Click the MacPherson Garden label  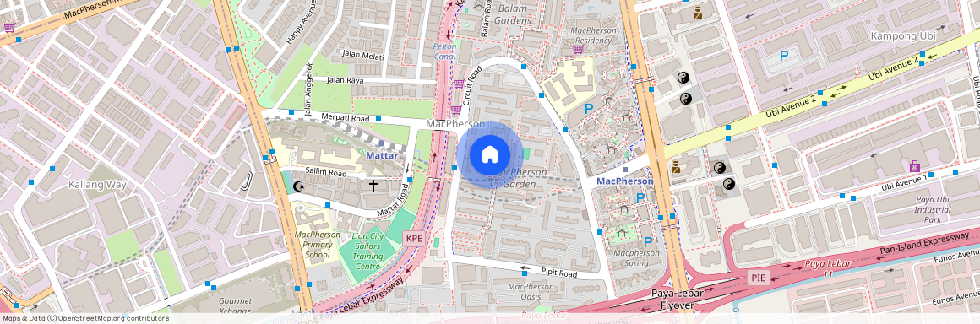tap(520, 178)
